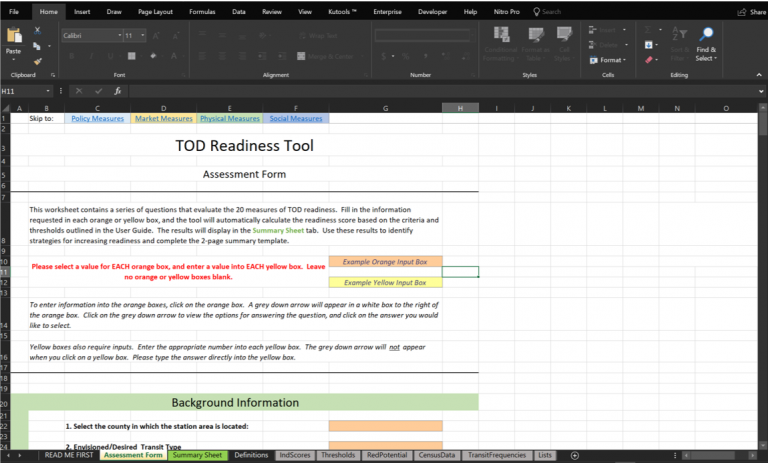Add a new sheet with plus icon

coord(574,455)
